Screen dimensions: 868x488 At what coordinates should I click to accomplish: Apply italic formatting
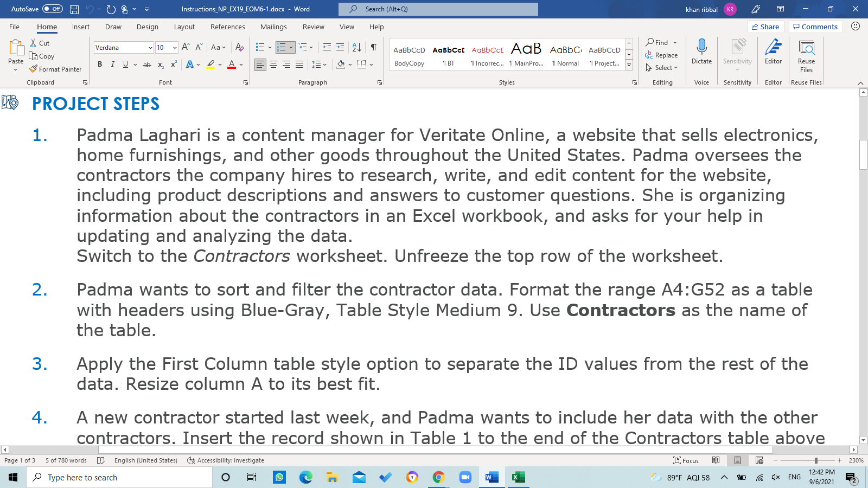click(x=112, y=64)
